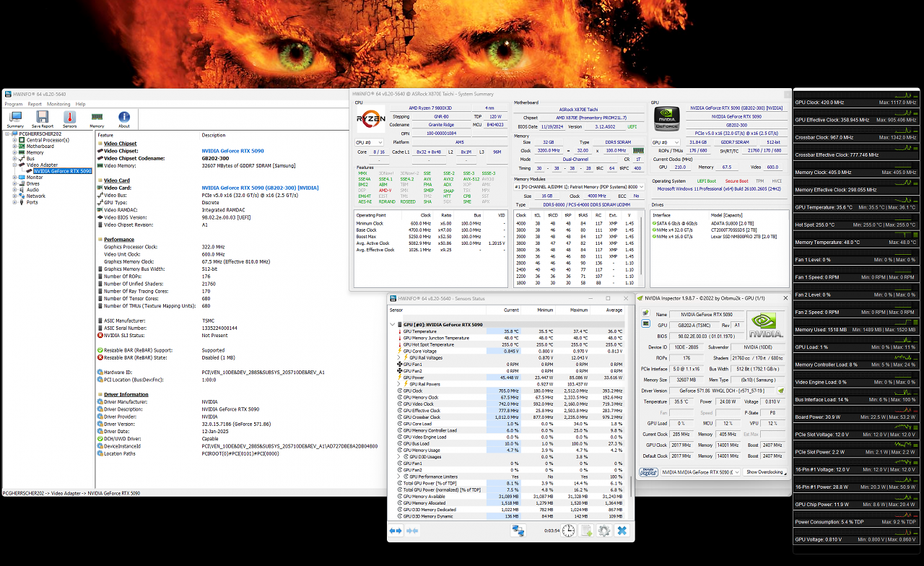Click the log file with plus icon
The image size is (924, 566).
tap(586, 531)
